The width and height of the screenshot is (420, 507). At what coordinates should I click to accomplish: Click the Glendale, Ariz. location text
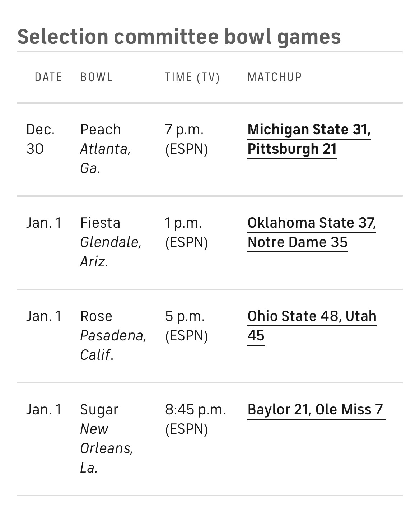tap(111, 252)
